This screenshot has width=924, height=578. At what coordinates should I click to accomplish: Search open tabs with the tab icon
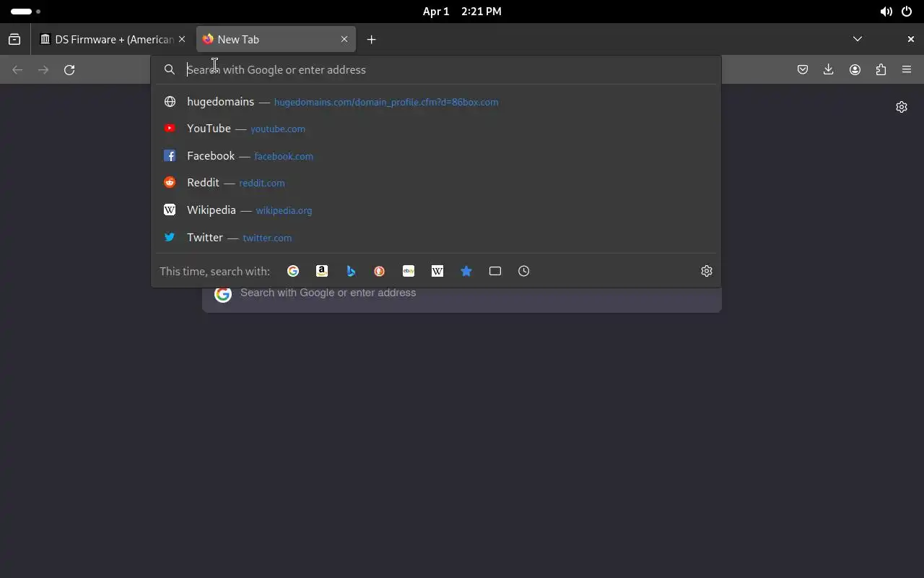(x=495, y=271)
